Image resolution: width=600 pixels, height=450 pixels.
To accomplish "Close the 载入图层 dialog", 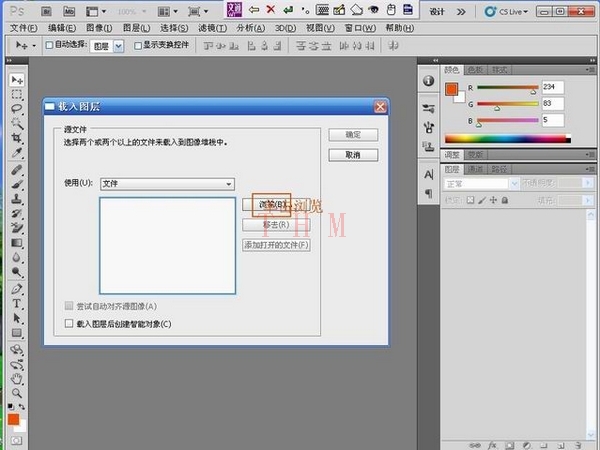I will (x=380, y=107).
